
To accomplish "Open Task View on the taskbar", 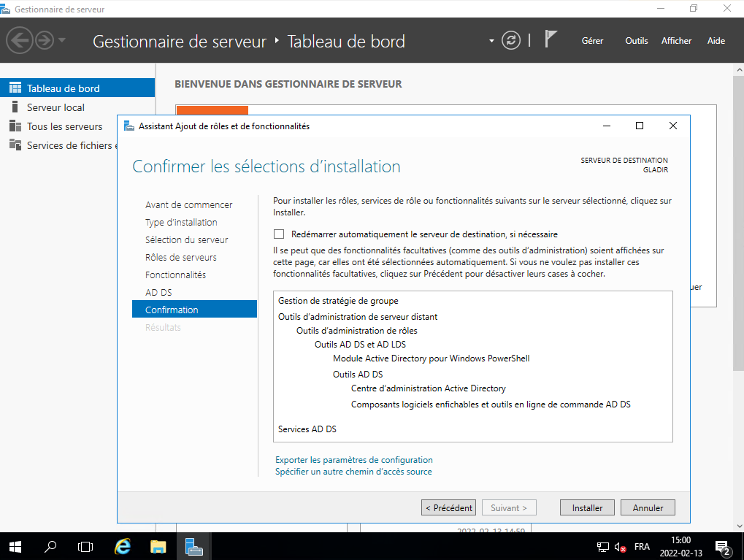I will click(x=85, y=547).
